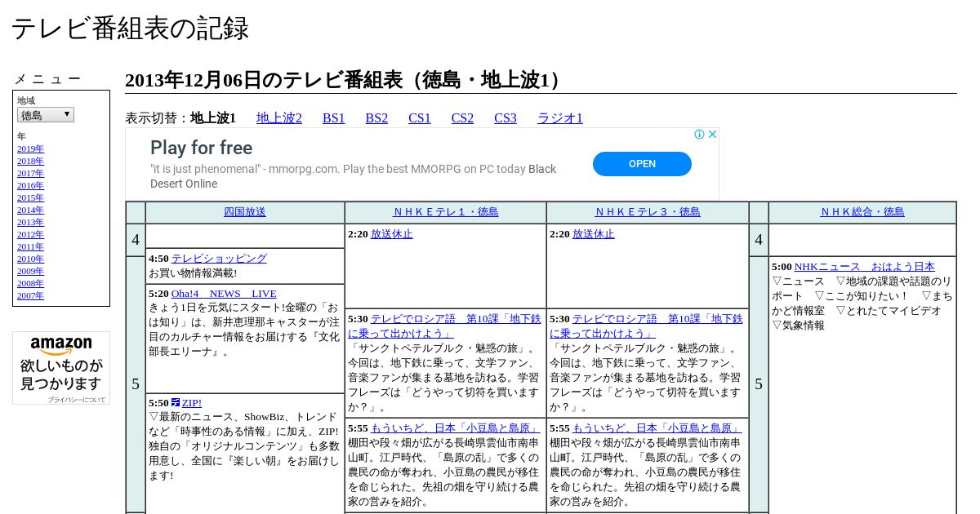
Task: Open テレビでロシア語 in the Eテレ３ column
Action: click(646, 326)
